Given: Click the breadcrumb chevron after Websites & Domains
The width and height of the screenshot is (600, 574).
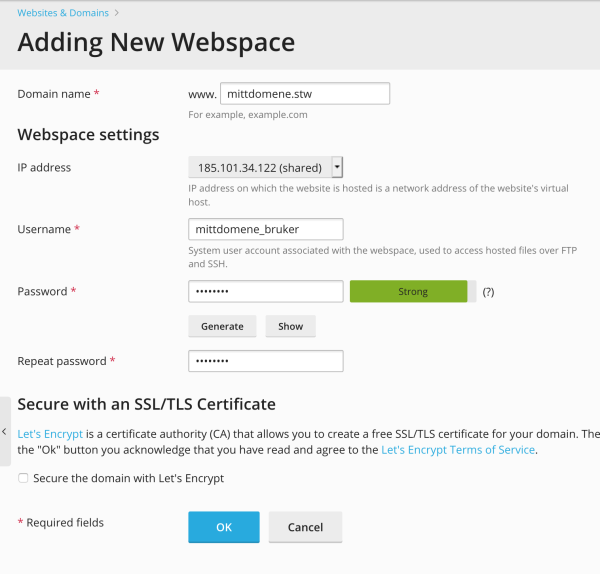Looking at the screenshot, I should (x=117, y=13).
